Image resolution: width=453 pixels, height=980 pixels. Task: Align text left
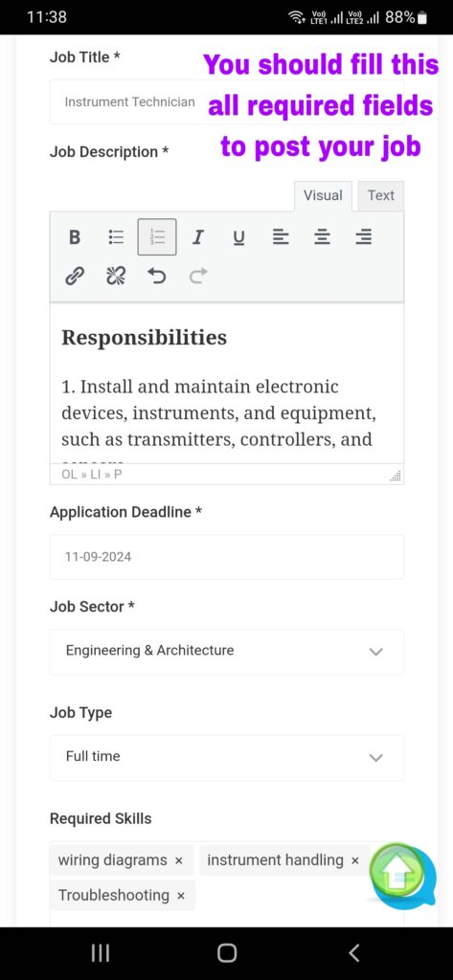point(281,237)
